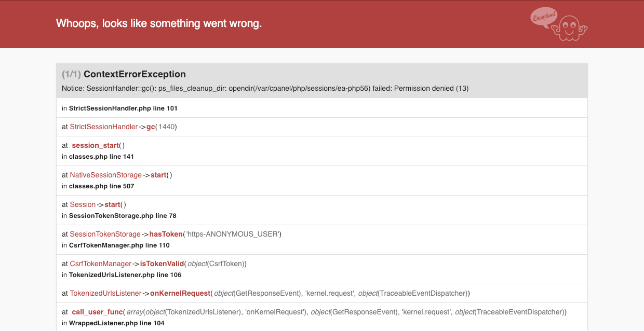Open StrictSessionHandler.php line 101 reference
Viewport: 644px width, 331px height.
coord(123,108)
